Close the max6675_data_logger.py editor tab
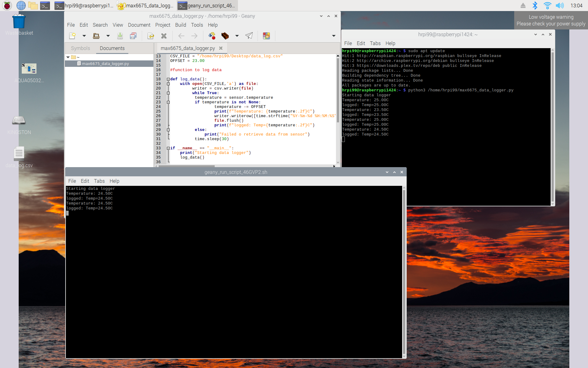588x368 pixels. (221, 48)
